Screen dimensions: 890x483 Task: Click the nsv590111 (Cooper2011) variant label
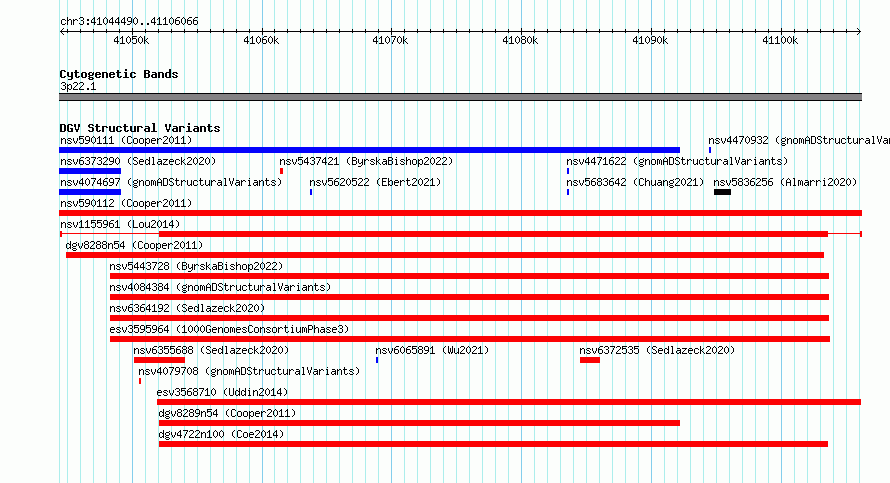pyautogui.click(x=126, y=140)
